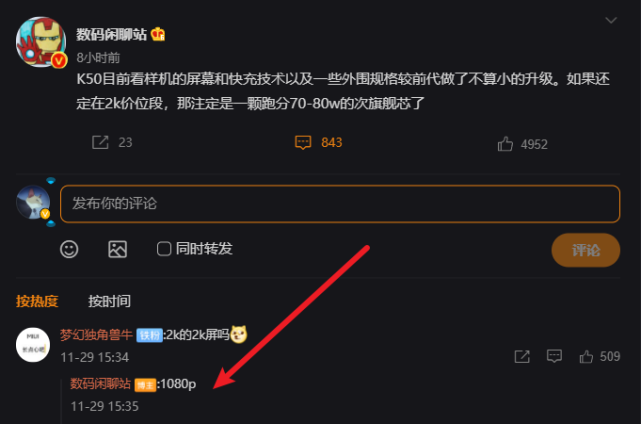Click the Iron Man author avatar

pos(41,41)
